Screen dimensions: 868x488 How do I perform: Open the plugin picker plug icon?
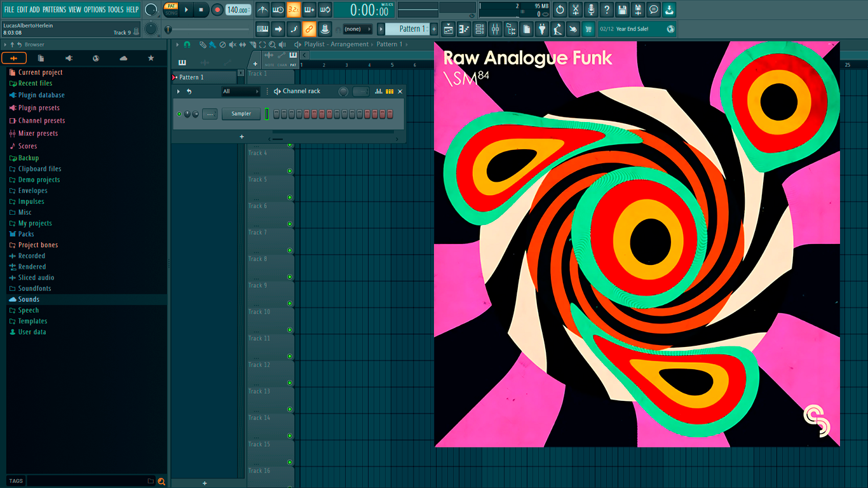coord(541,29)
